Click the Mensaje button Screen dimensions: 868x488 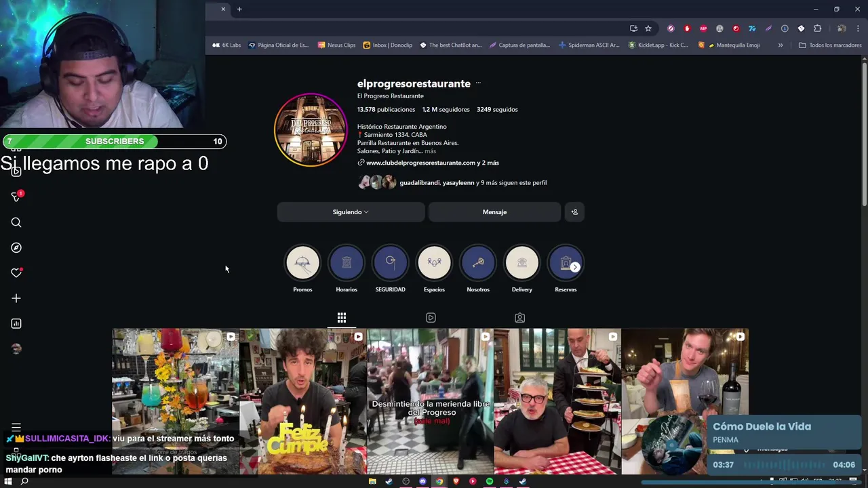[x=494, y=212]
